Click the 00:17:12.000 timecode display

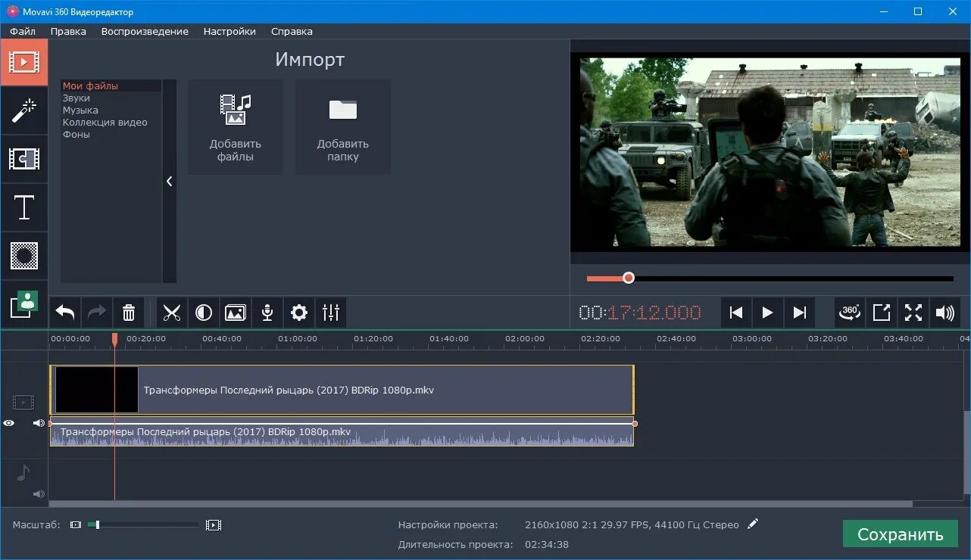tap(640, 313)
